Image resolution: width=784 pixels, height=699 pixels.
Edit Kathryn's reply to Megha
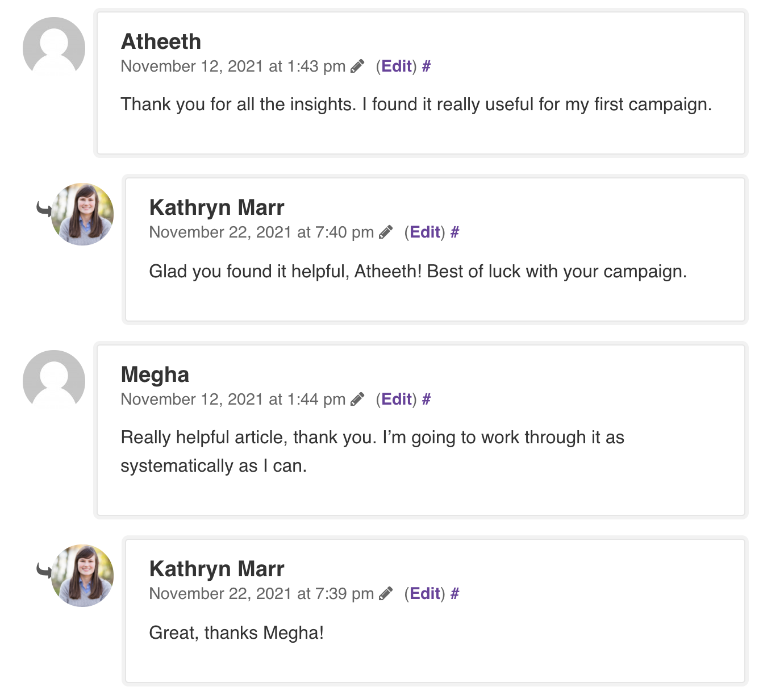point(425,594)
